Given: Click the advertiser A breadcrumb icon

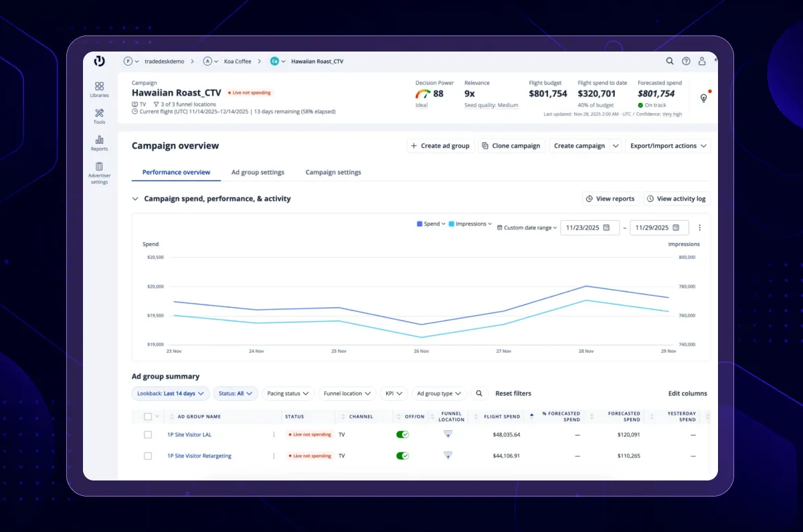Looking at the screenshot, I should pos(207,61).
